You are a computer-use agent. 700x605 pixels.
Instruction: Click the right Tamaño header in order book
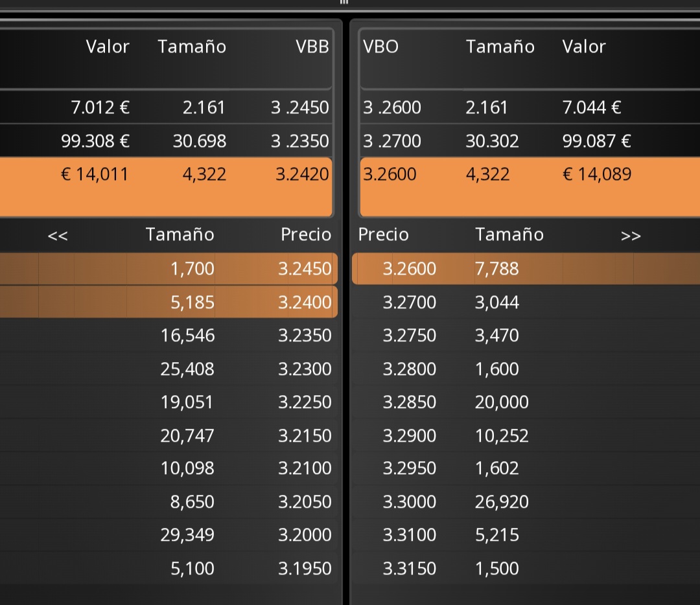pos(509,234)
